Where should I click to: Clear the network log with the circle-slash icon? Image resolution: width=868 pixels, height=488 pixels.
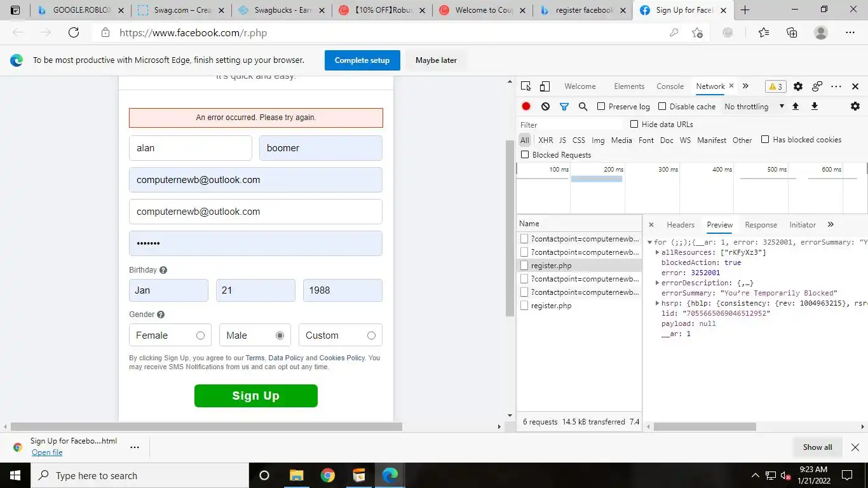[x=545, y=106]
